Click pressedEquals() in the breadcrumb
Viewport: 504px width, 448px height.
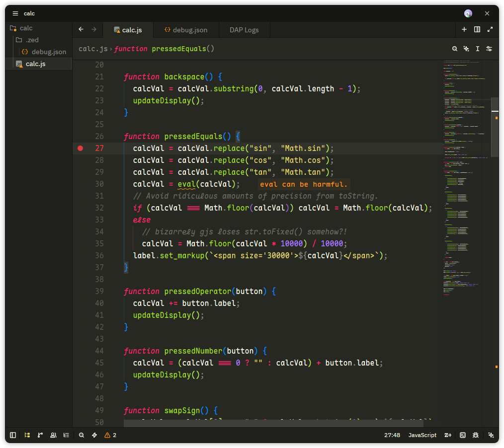pos(183,49)
